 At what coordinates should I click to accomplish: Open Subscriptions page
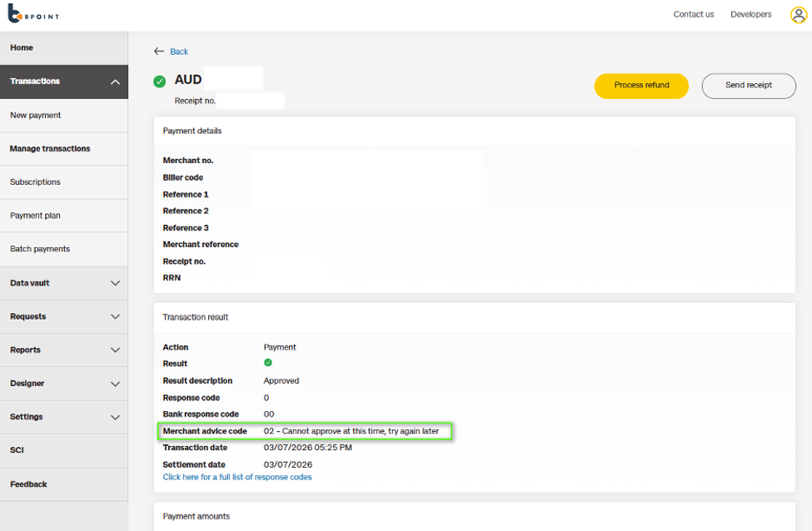[x=64, y=182]
